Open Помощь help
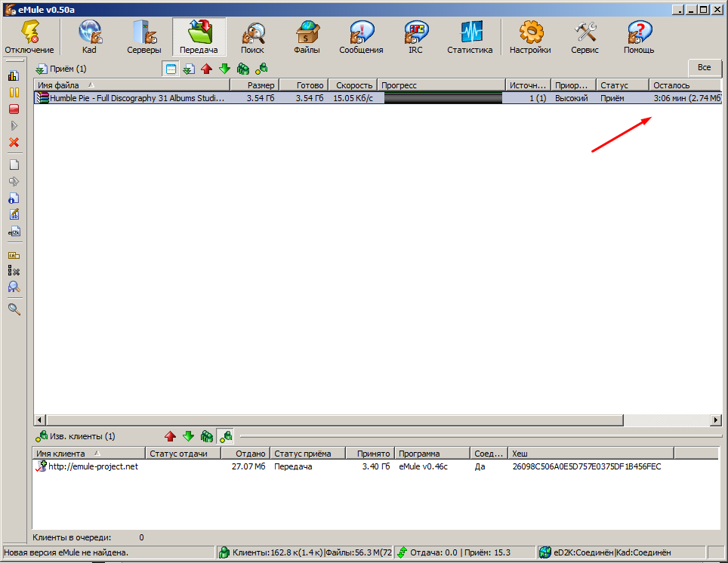The image size is (728, 563). [x=639, y=37]
